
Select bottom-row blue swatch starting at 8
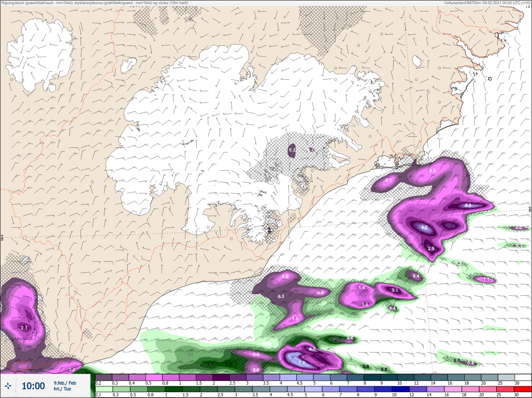(365, 389)
